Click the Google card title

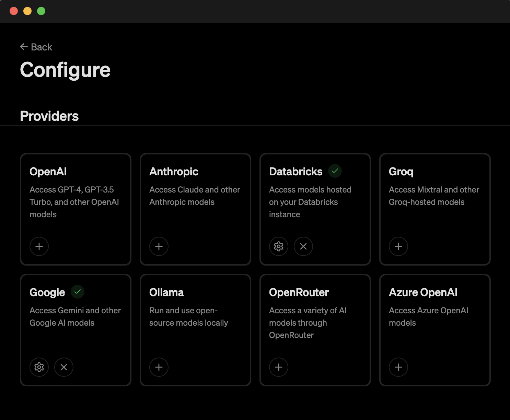pos(47,292)
